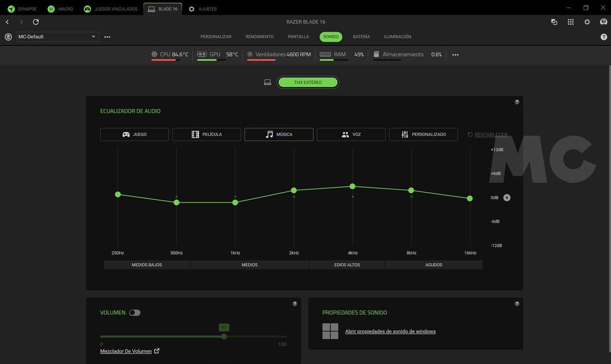This screenshot has width=611, height=364.
Task: Expand profile options three-dot menu
Action: (107, 37)
